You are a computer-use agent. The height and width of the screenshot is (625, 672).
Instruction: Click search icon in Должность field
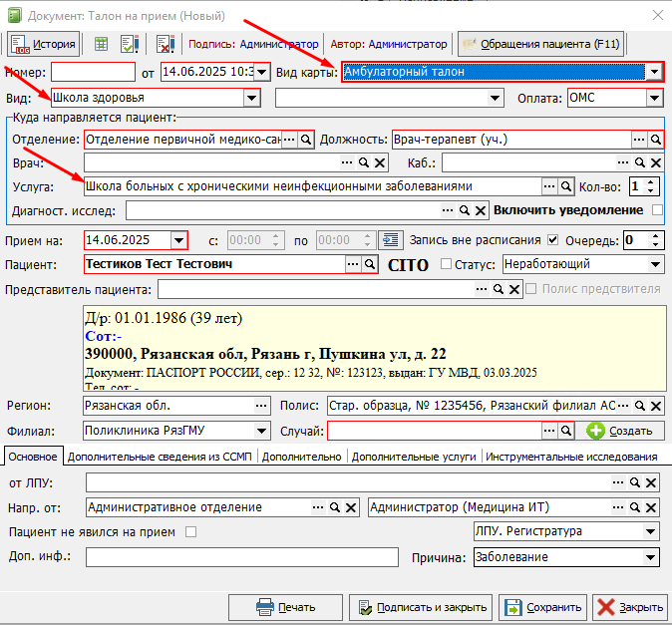(x=656, y=140)
